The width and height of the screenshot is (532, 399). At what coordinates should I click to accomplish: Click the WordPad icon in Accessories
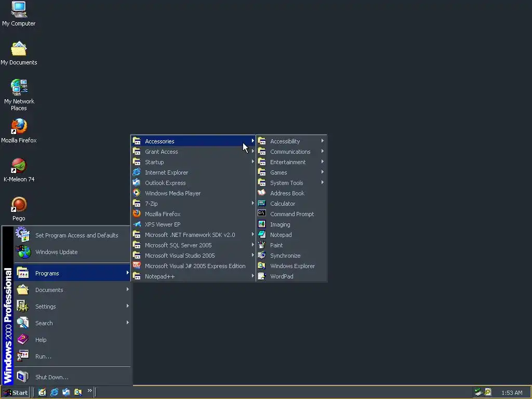pos(262,276)
